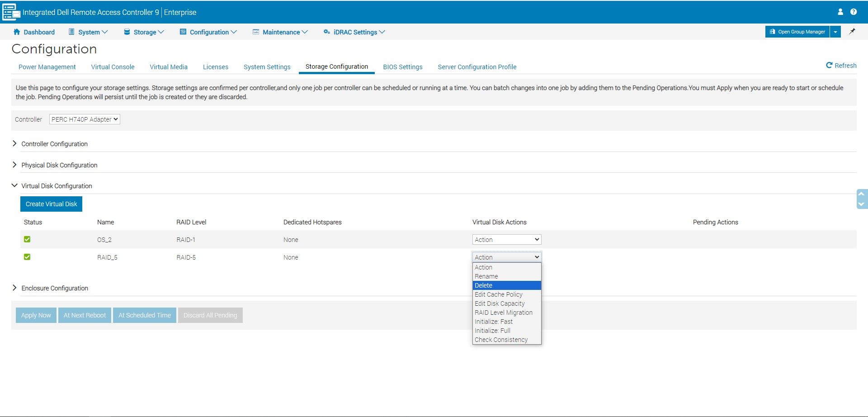Click the RAID-5 level cell
Screen dimensions: 868x417
point(186,257)
